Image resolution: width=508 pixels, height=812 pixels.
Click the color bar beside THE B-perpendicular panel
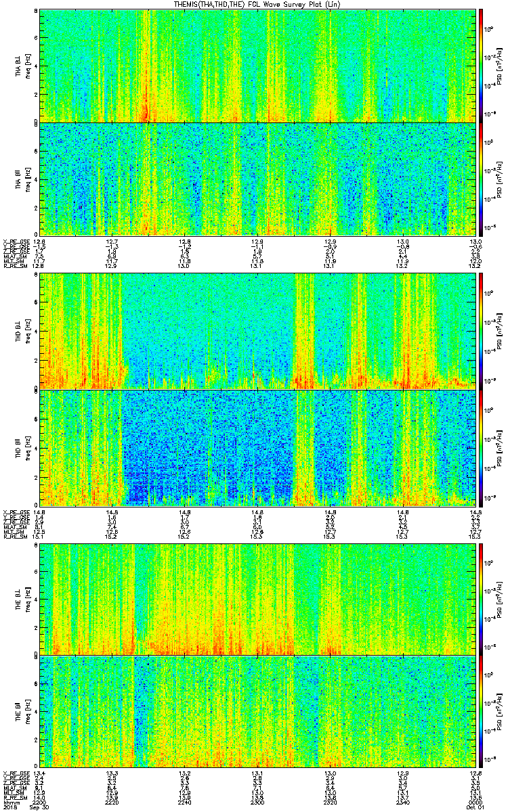coord(480,599)
